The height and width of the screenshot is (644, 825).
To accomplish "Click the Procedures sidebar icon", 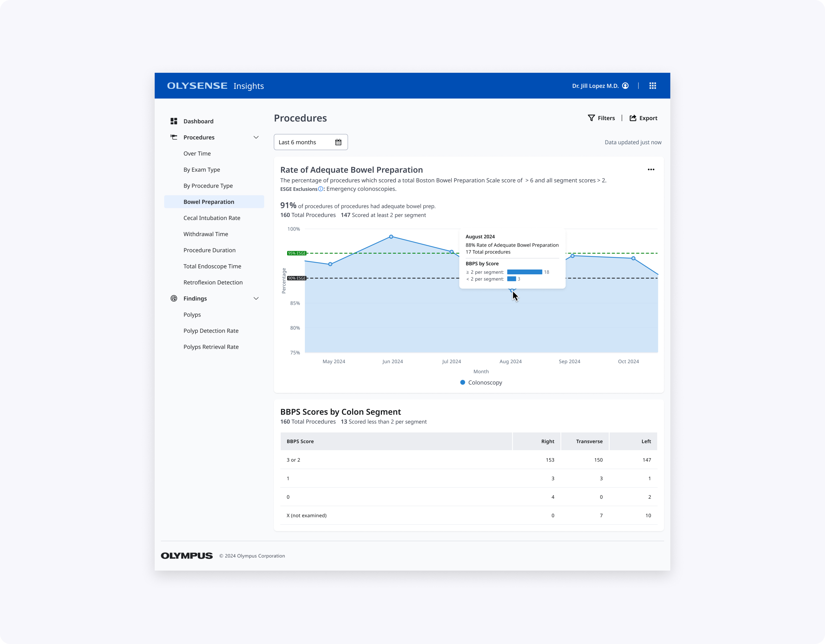I will pos(174,137).
